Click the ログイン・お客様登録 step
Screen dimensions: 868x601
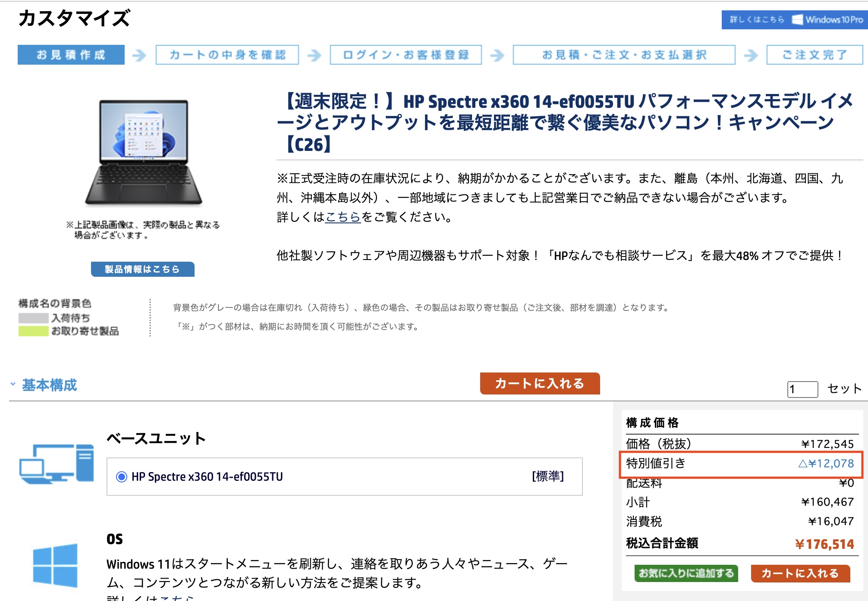click(406, 55)
